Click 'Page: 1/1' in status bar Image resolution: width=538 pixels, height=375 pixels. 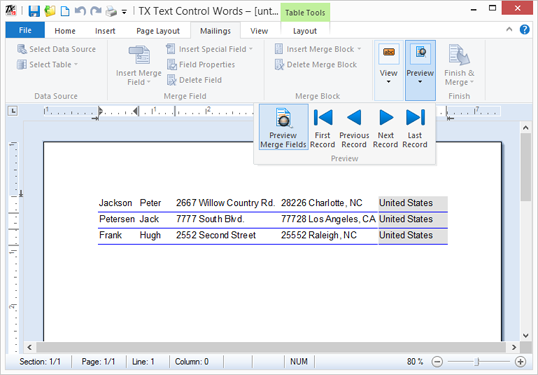[98, 362]
